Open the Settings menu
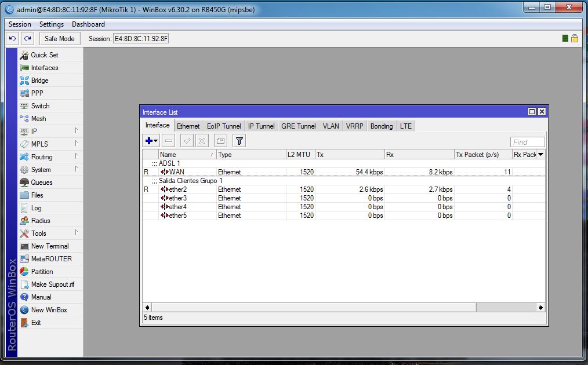Image resolution: width=588 pixels, height=365 pixels. [x=52, y=24]
